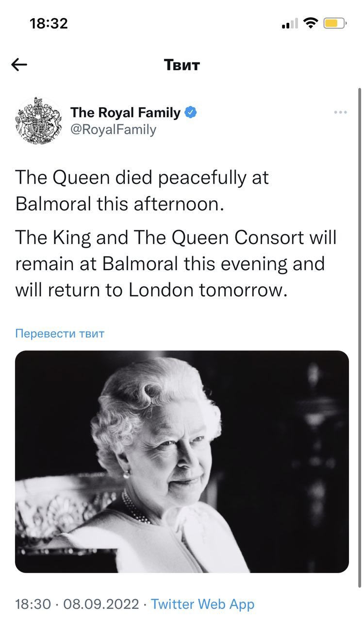Click the "Перевести твит" translate link
This screenshot has height=622, width=364.
tap(60, 334)
